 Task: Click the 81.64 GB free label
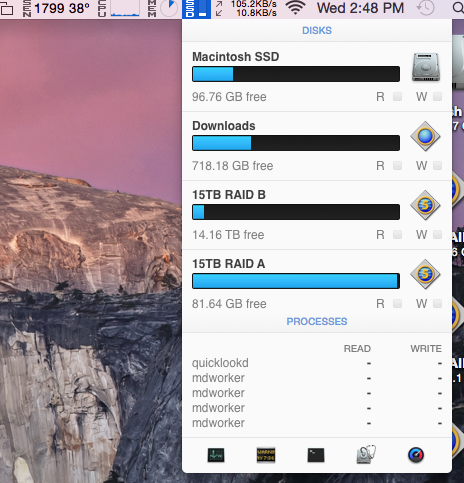tap(229, 304)
